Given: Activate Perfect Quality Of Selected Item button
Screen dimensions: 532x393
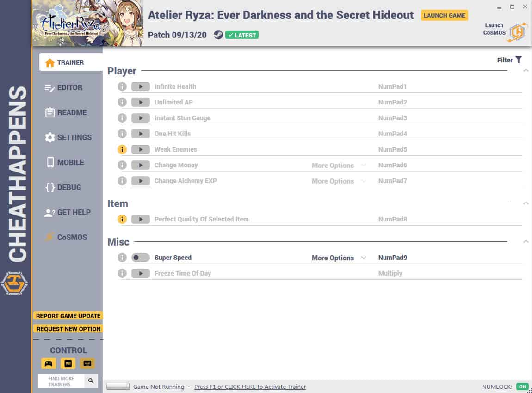Looking at the screenshot, I should point(141,219).
